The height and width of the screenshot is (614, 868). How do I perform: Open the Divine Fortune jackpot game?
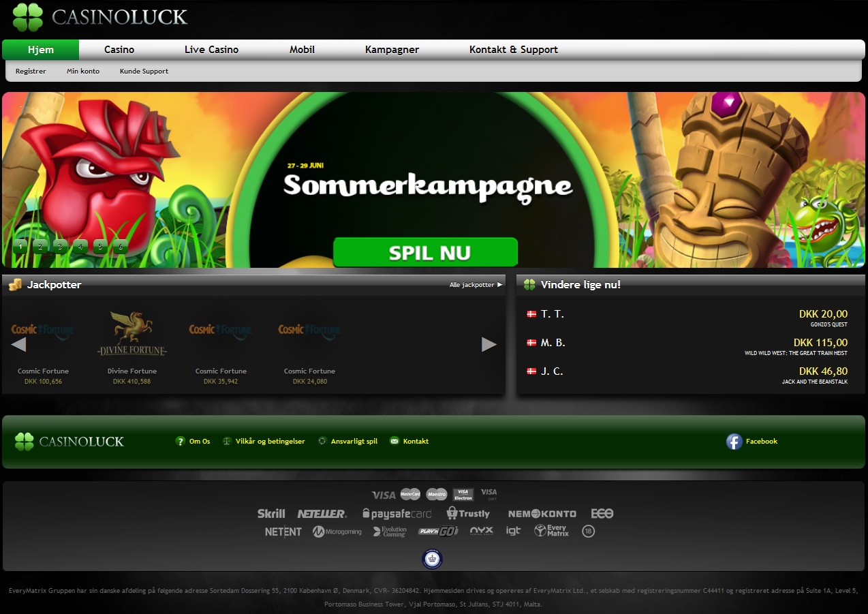[132, 348]
